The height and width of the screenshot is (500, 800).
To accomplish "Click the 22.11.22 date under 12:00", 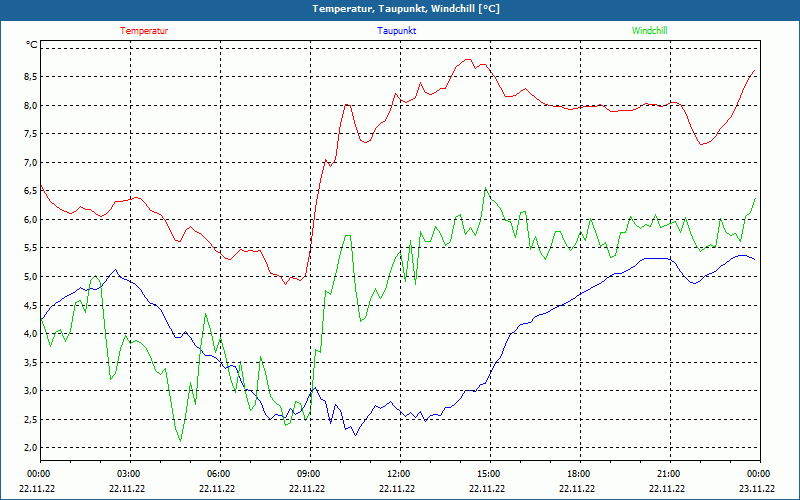I will point(397,488).
